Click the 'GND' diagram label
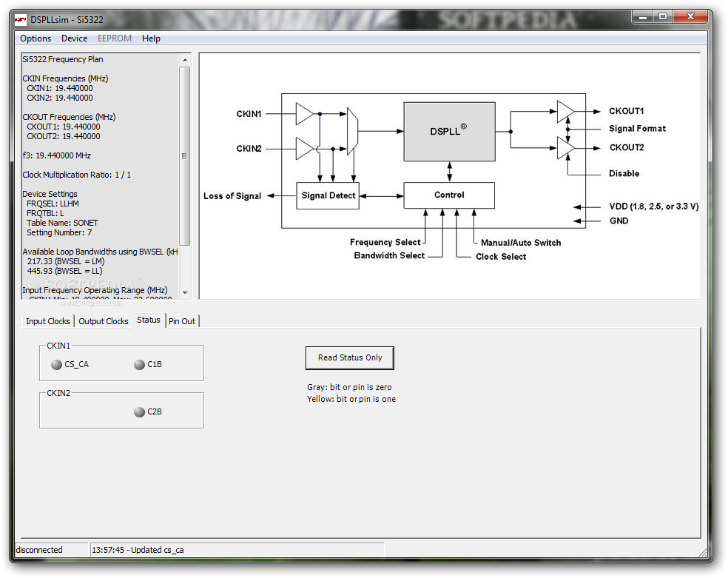This screenshot has width=728, height=578. 619,221
